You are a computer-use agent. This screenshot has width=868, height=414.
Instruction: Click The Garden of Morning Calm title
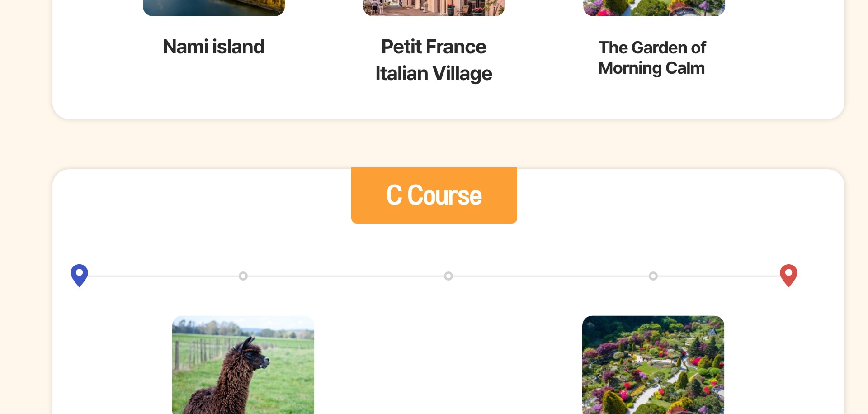tap(652, 58)
